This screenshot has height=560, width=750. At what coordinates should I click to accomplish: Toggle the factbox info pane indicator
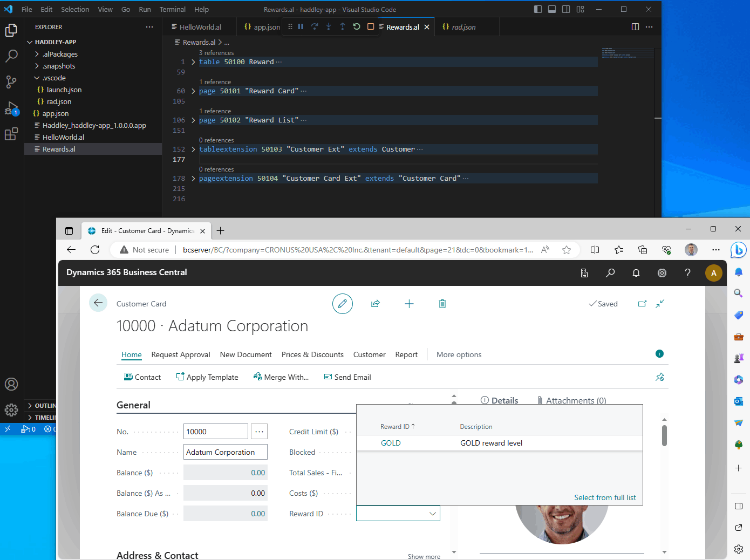coord(659,354)
